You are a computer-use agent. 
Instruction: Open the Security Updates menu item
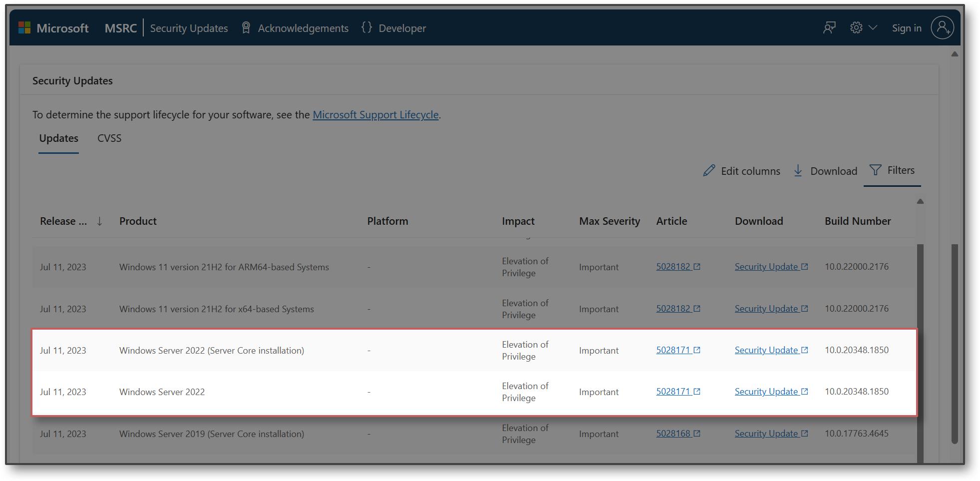coord(189,28)
